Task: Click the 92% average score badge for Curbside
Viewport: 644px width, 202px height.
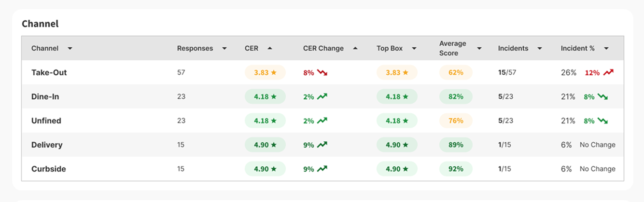Action: click(456, 169)
